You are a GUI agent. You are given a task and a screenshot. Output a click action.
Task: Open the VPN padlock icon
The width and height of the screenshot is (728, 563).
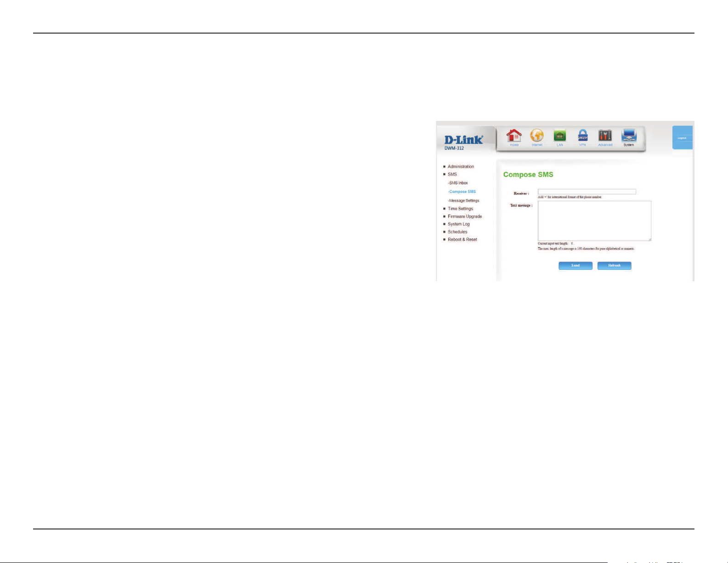pyautogui.click(x=582, y=137)
